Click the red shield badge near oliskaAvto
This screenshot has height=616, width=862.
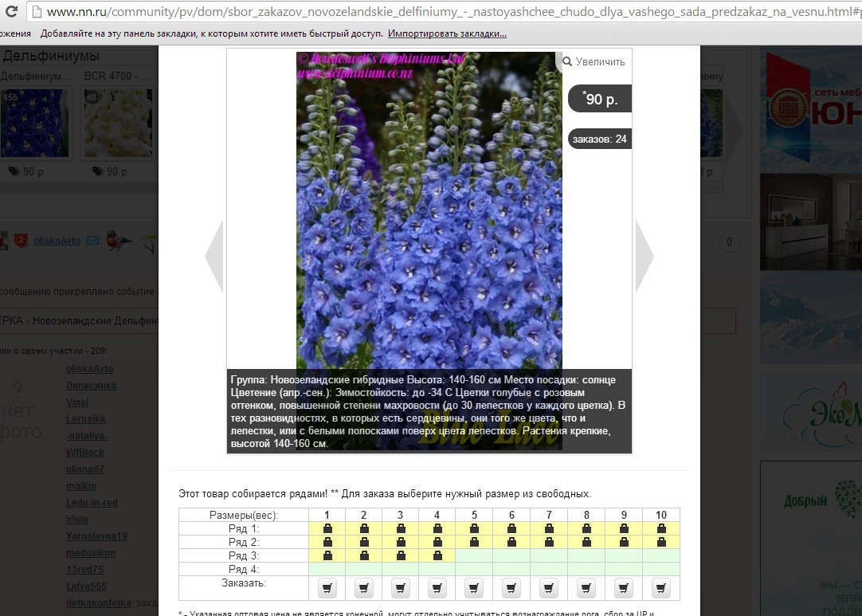pyautogui.click(x=21, y=241)
